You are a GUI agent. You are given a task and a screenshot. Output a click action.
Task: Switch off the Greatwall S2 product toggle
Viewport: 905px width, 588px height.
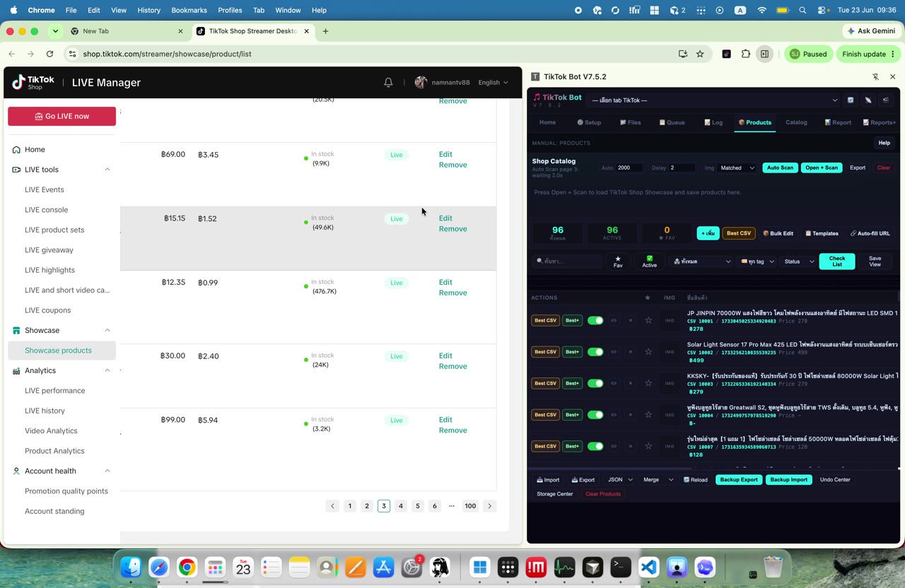595,415
